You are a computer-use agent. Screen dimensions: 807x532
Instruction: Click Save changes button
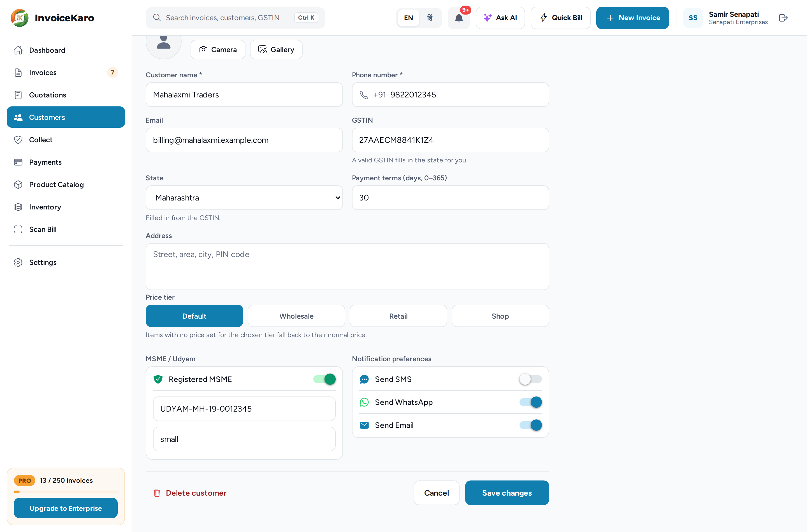pos(507,493)
